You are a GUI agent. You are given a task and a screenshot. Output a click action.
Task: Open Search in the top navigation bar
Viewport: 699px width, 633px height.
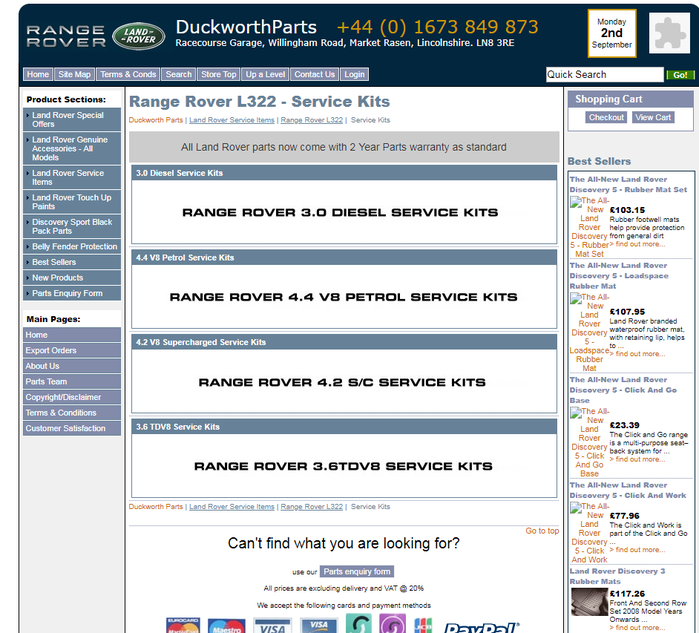[x=178, y=74]
